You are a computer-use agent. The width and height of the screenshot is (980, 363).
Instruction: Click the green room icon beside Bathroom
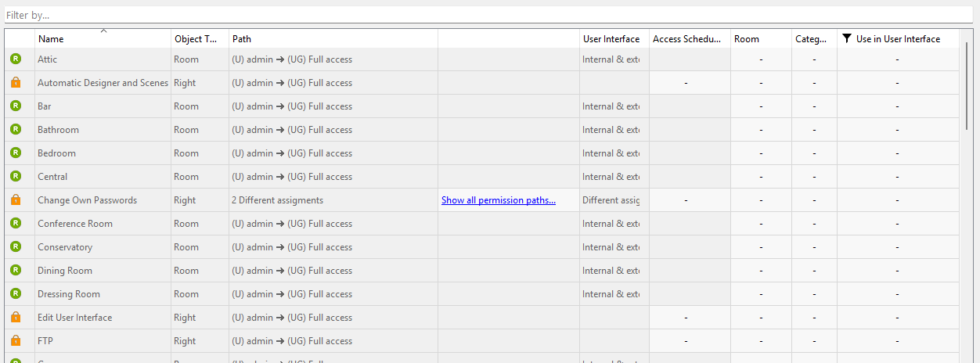(x=16, y=130)
